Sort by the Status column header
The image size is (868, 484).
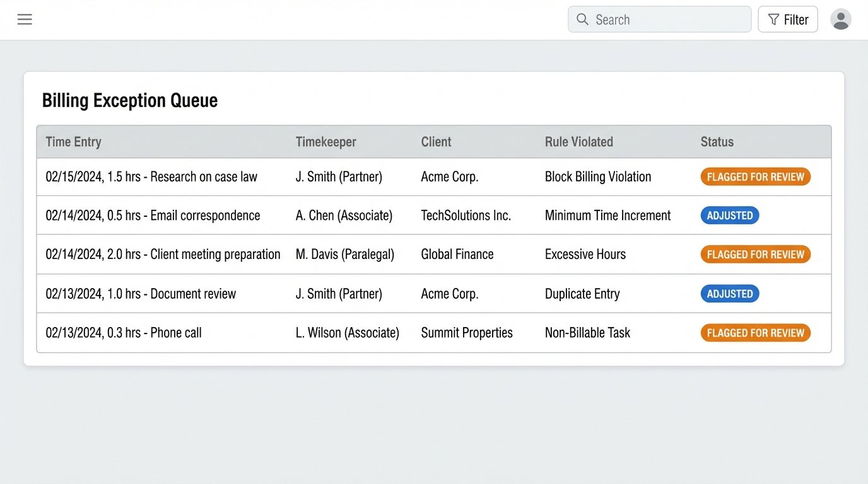(717, 142)
